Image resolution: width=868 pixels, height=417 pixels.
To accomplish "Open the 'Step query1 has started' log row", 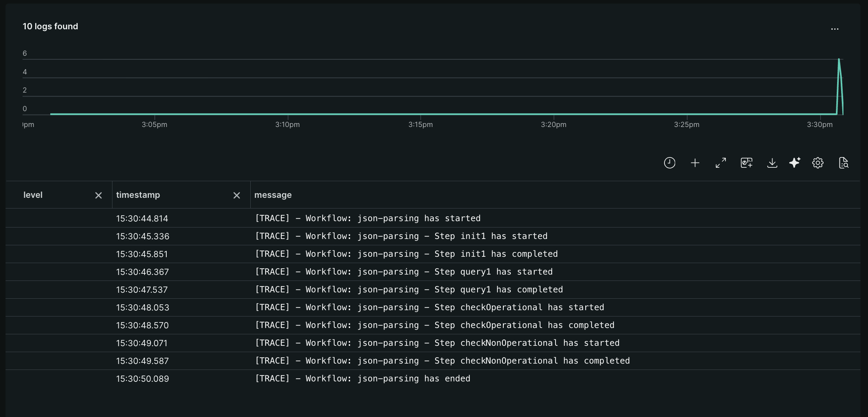I will click(x=404, y=272).
